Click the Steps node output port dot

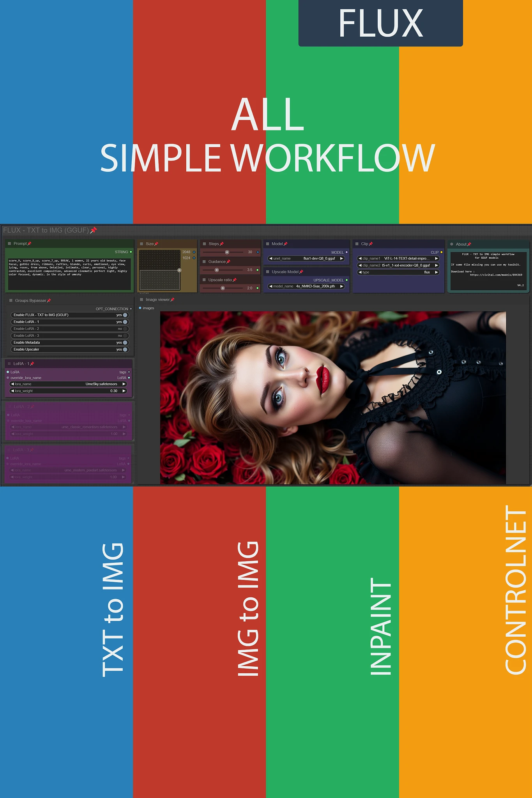(258, 252)
